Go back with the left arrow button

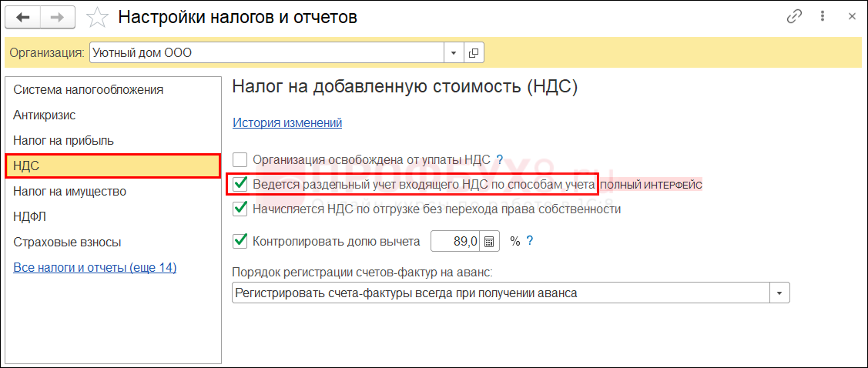[24, 18]
